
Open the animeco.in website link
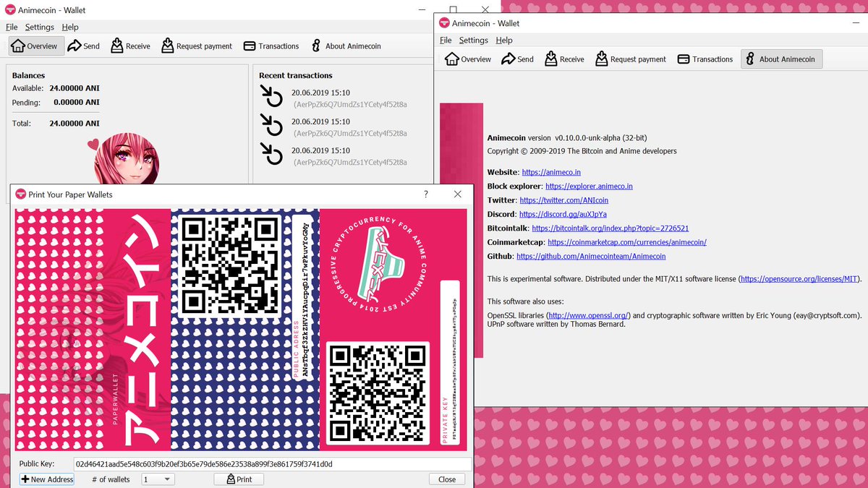pos(551,172)
